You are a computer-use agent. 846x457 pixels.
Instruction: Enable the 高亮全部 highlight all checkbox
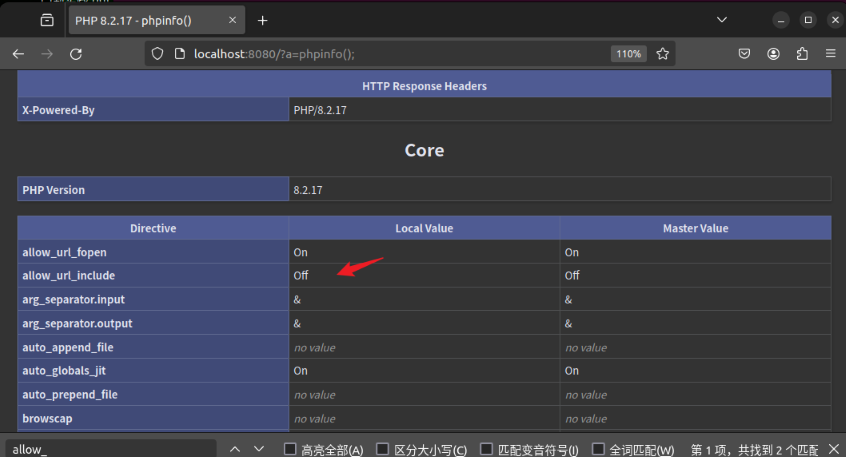coord(291,449)
